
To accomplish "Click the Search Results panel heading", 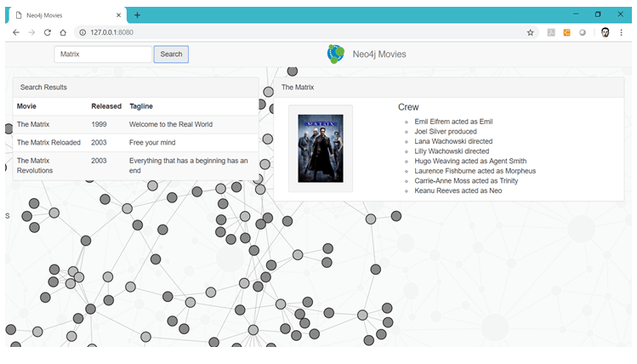I will [x=43, y=88].
